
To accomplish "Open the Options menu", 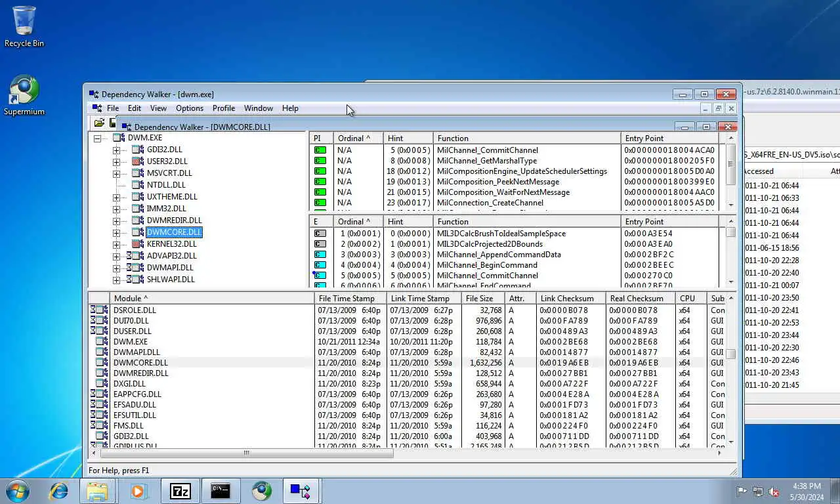I will click(190, 108).
